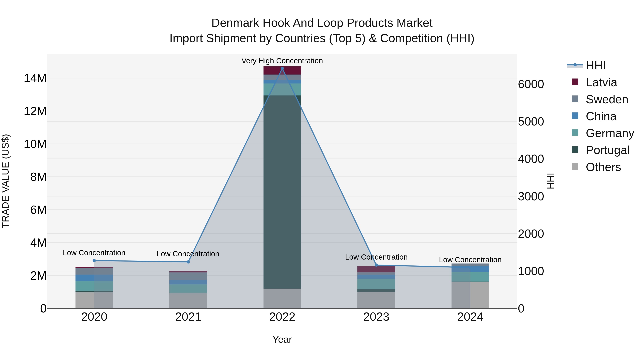
Task: Click the large Portugal segment in 2022 bar
Action: (x=282, y=192)
